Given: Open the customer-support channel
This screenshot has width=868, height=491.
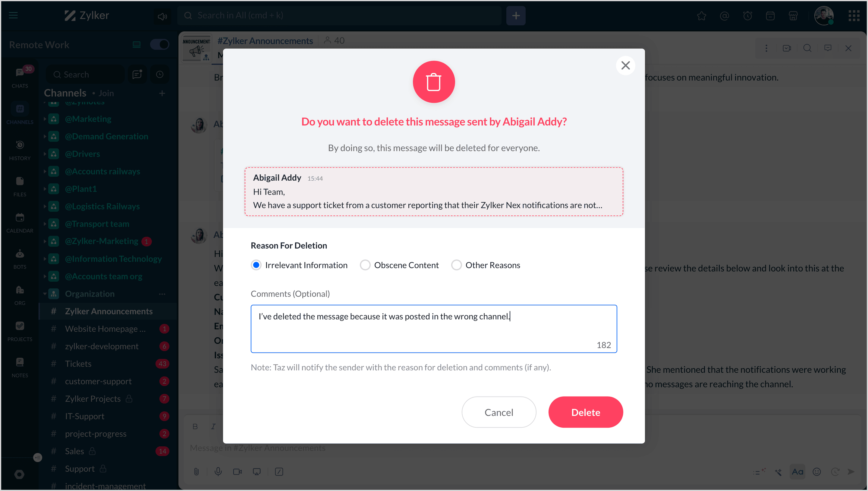Looking at the screenshot, I should 98,381.
